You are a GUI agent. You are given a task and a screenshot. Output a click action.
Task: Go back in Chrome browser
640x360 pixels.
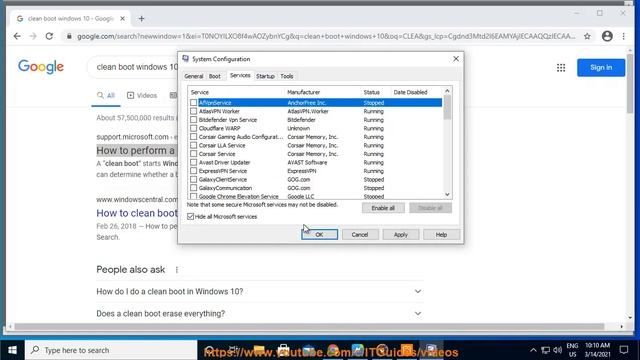[x=17, y=36]
